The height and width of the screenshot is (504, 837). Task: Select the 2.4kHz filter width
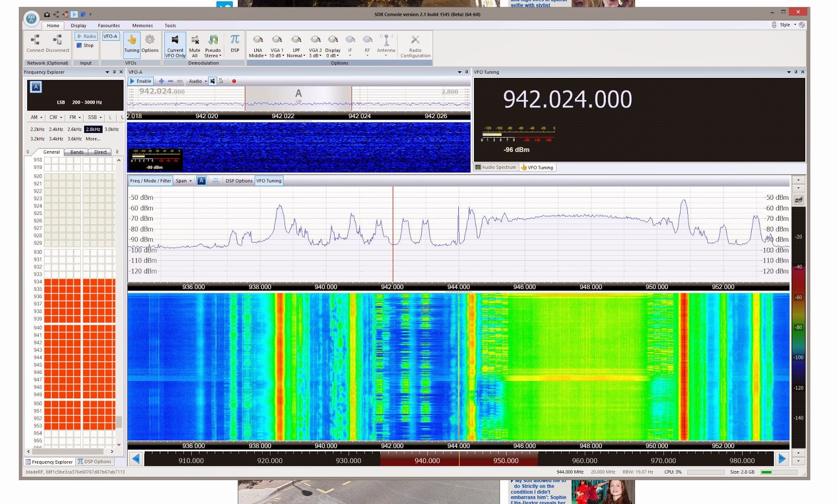tap(56, 129)
